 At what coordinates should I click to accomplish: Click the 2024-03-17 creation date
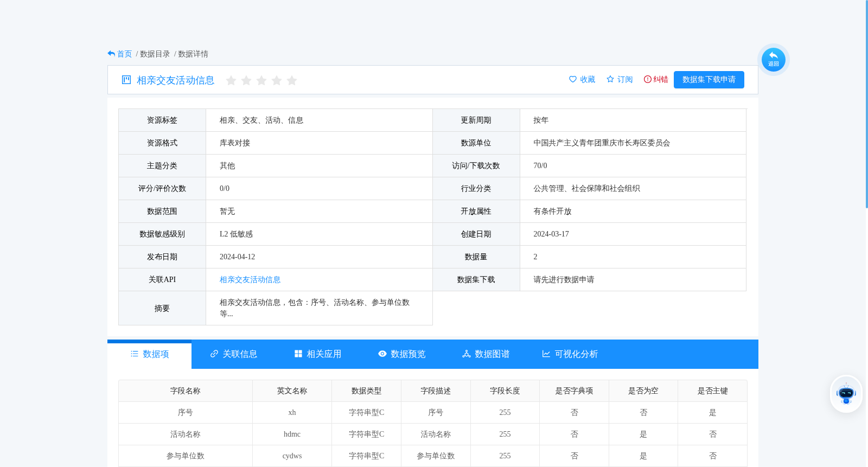(x=551, y=234)
